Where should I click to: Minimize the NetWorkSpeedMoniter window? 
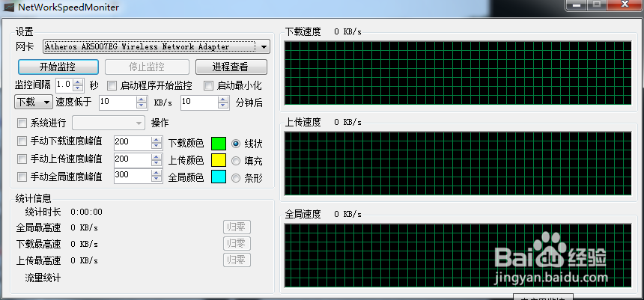[578, 4]
